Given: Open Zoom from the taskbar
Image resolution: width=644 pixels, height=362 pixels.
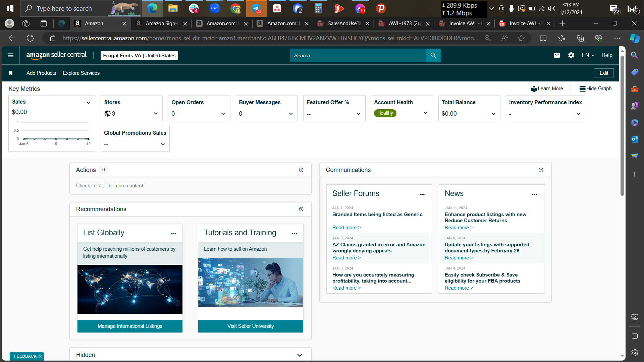Looking at the screenshot, I should [215, 8].
